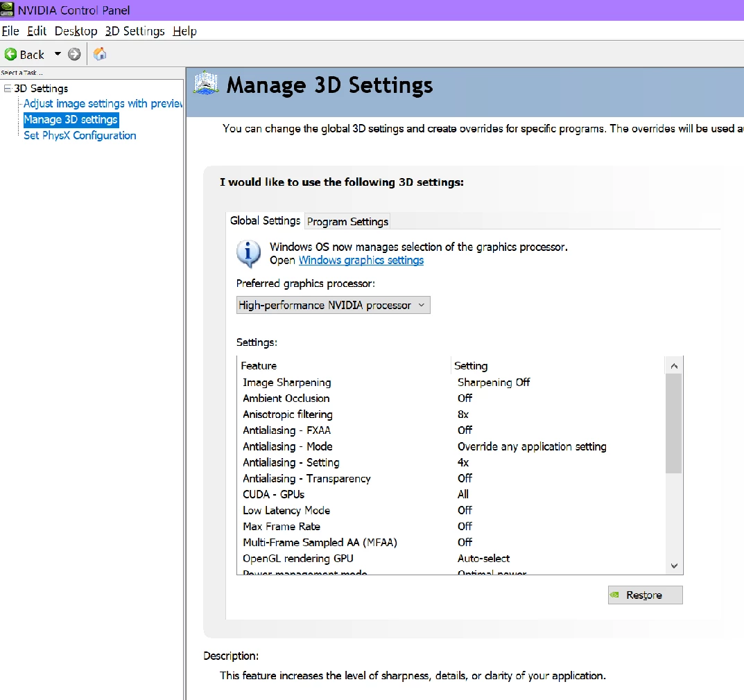Switch to the Program Settings tab
The height and width of the screenshot is (700, 744).
(348, 222)
